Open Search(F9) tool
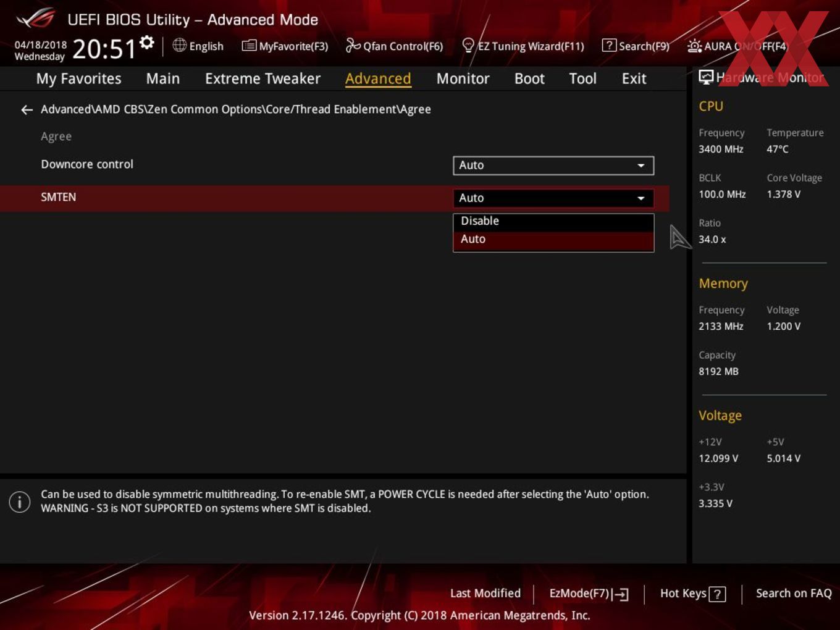The width and height of the screenshot is (840, 630). click(x=636, y=46)
